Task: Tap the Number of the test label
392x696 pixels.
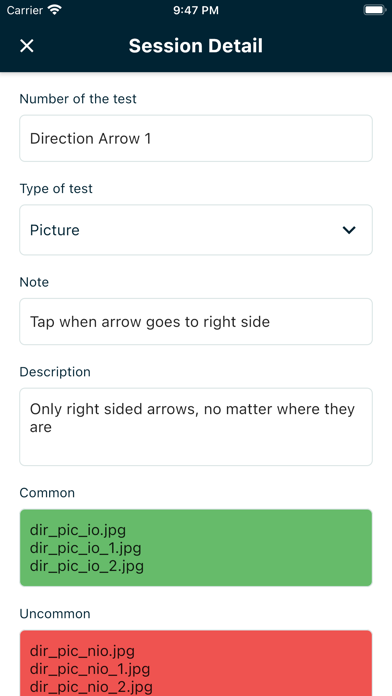Action: pos(78,99)
